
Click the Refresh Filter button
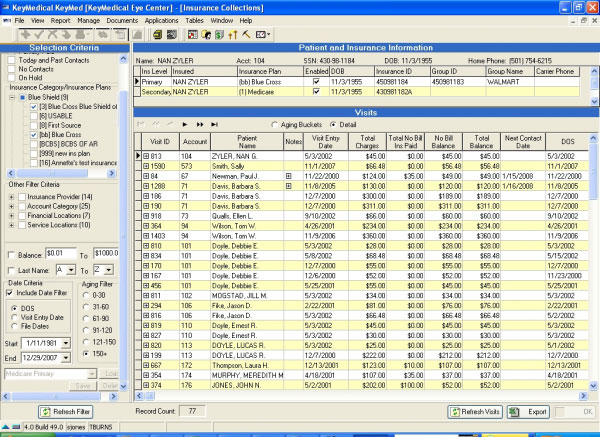pos(65,412)
